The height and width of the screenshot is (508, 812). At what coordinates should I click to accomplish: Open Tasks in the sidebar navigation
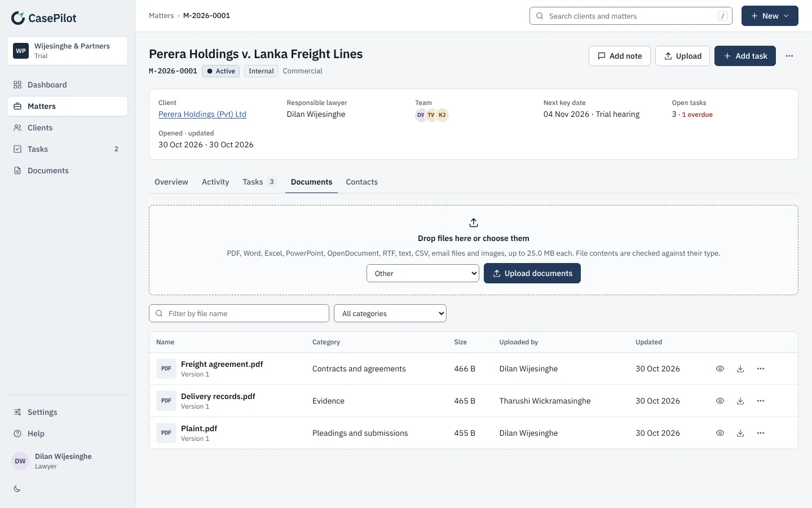[68, 149]
